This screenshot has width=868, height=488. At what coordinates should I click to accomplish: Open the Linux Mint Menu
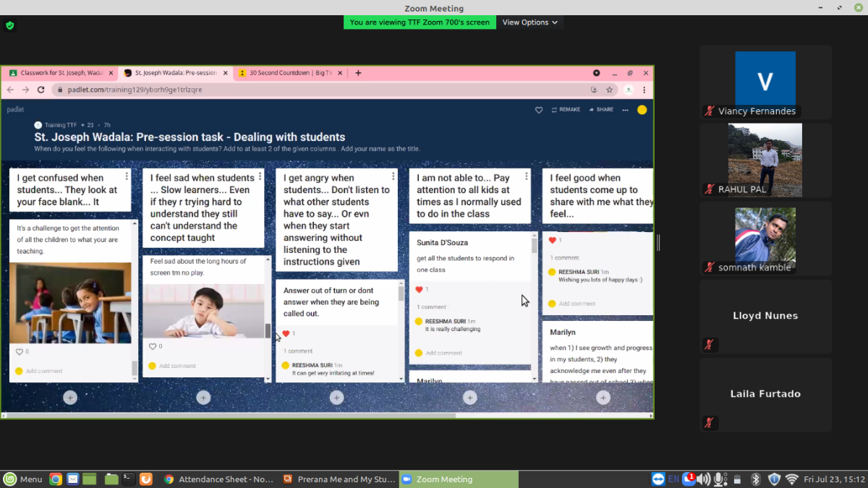(22, 479)
